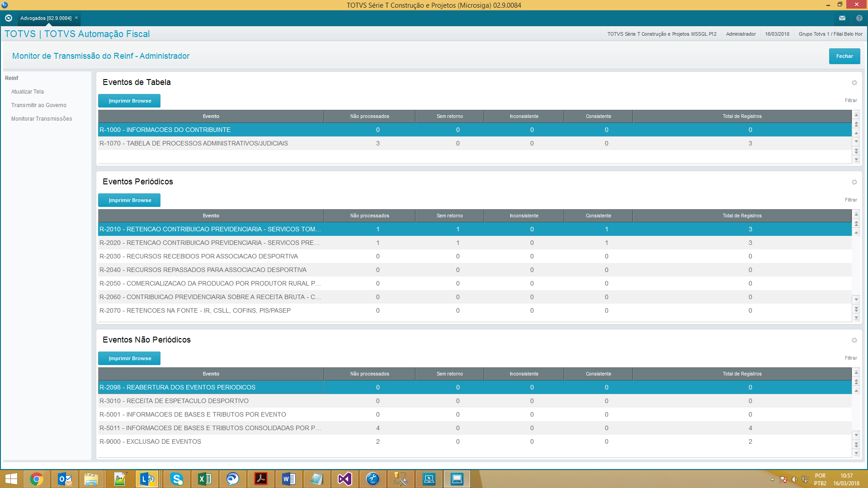Click the TOTVS logo icon at top left
The height and width of the screenshot is (488, 868).
[x=8, y=18]
